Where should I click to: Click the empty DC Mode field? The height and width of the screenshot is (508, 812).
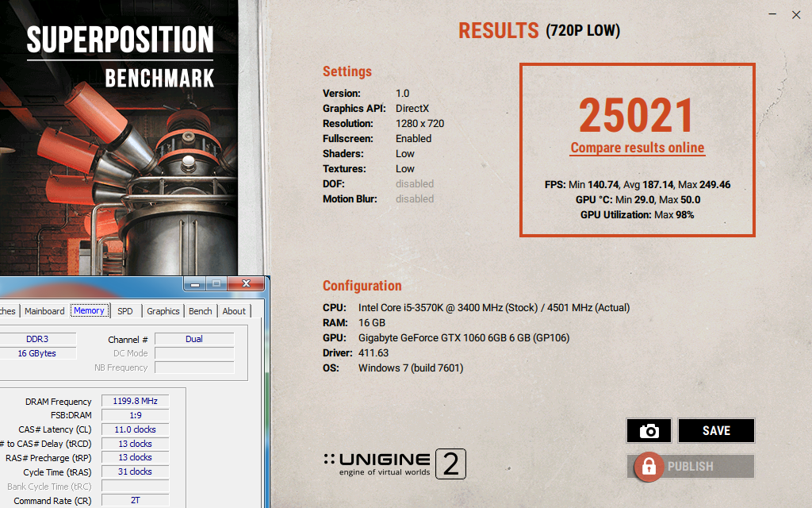(x=194, y=353)
